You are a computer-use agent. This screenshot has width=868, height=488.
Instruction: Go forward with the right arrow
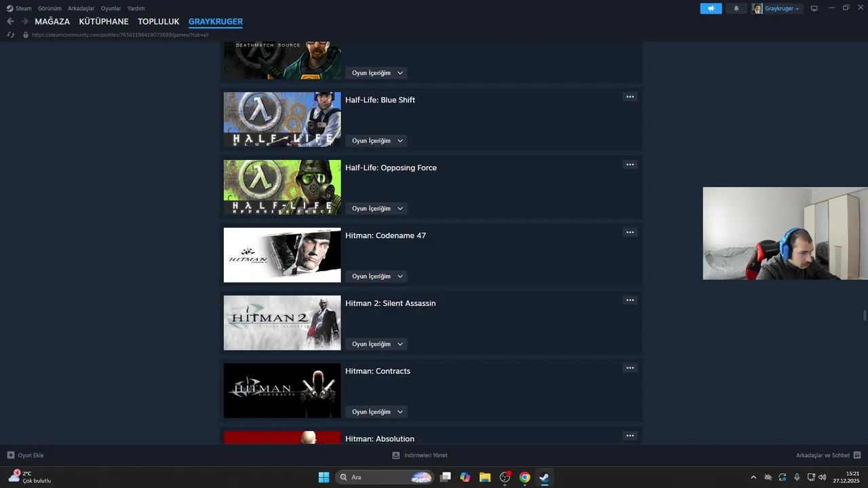24,22
